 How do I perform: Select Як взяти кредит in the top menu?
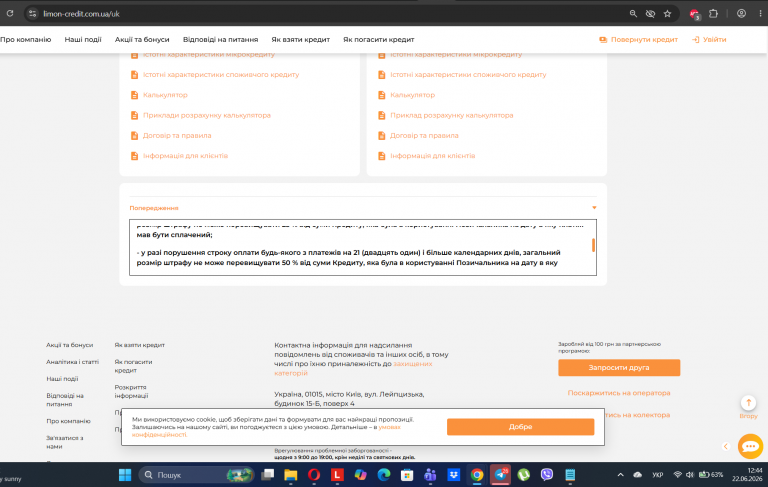pos(301,40)
